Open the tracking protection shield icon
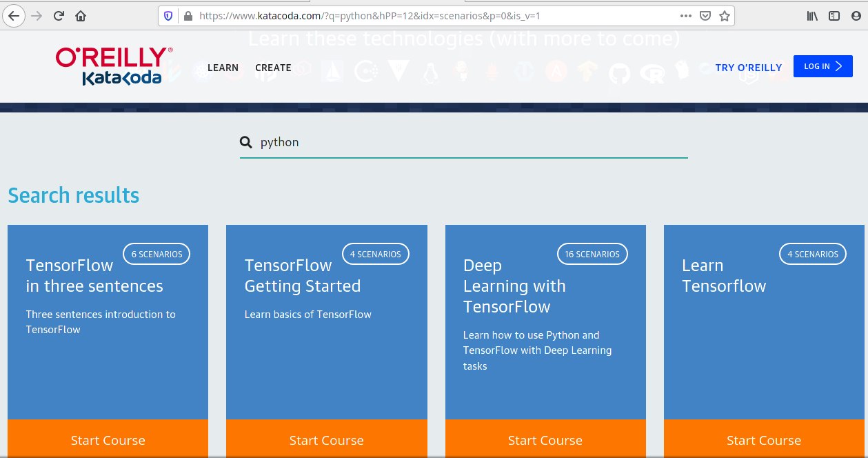868x458 pixels. pyautogui.click(x=169, y=15)
